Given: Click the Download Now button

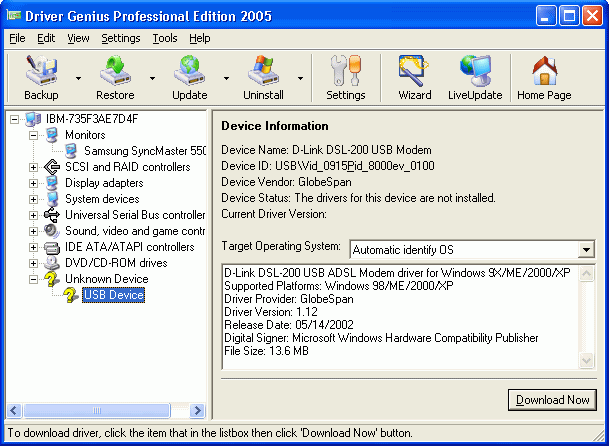Looking at the screenshot, I should click(552, 400).
